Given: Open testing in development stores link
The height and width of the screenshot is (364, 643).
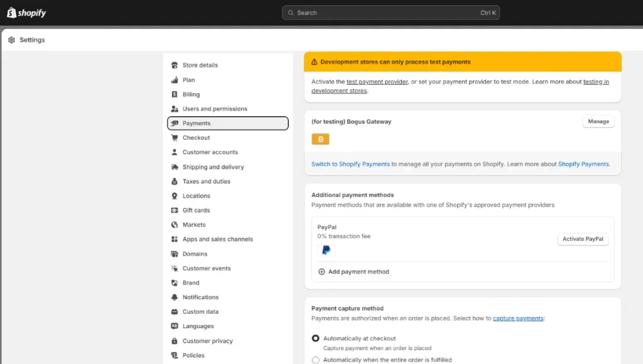Looking at the screenshot, I should pyautogui.click(x=596, y=82).
